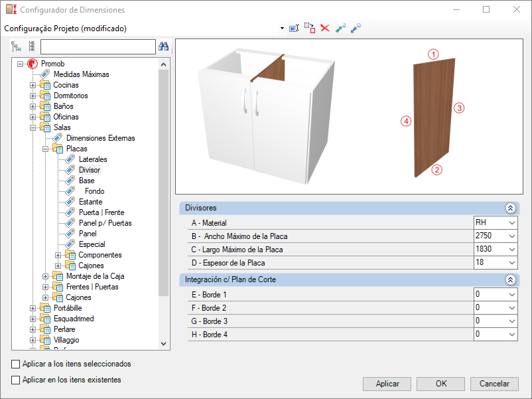The width and height of the screenshot is (532, 399).
Task: Click the collapse all tree icon
Action: point(32,46)
